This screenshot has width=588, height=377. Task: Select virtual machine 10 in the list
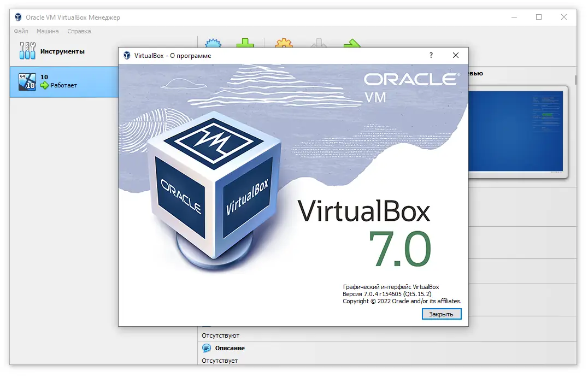[x=64, y=82]
